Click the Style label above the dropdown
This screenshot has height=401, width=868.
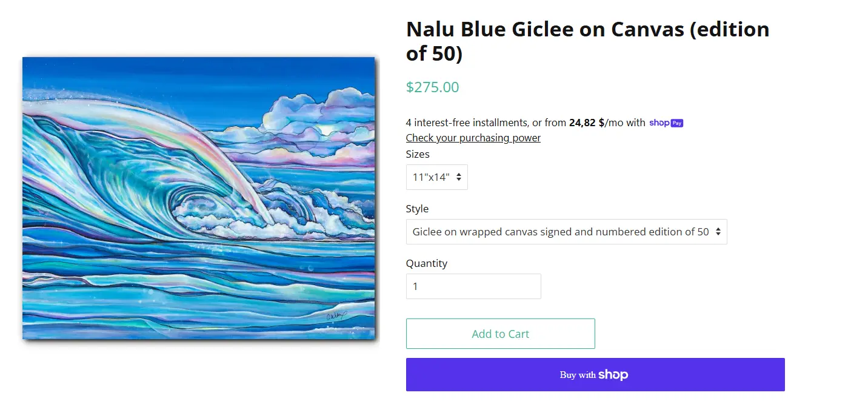pyautogui.click(x=417, y=208)
